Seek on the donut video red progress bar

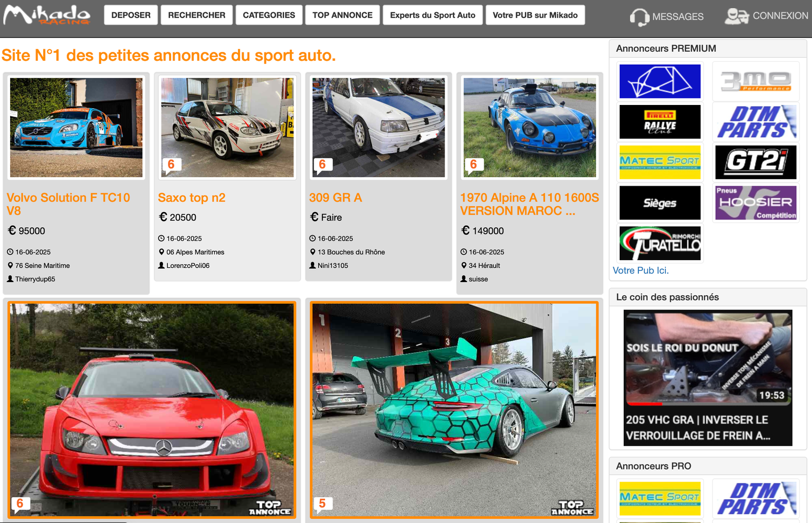(x=645, y=404)
